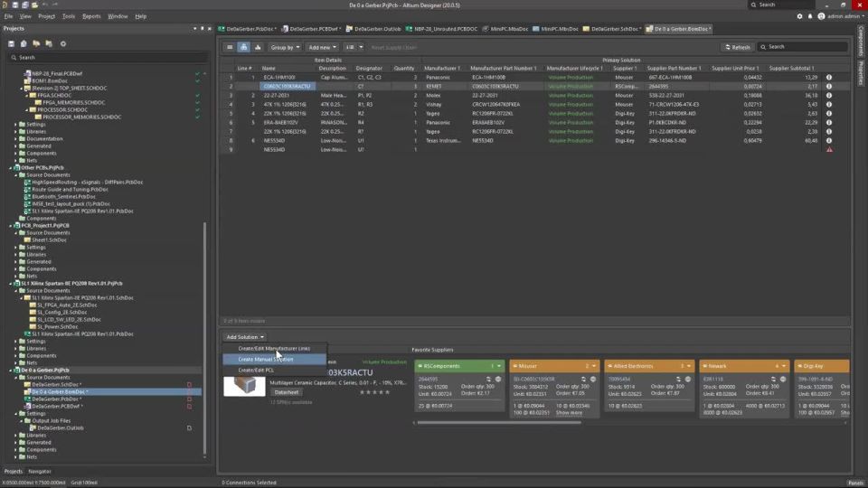Select Create/Edit Manufacturer Links menu item
The height and width of the screenshot is (488, 868).
click(x=274, y=349)
